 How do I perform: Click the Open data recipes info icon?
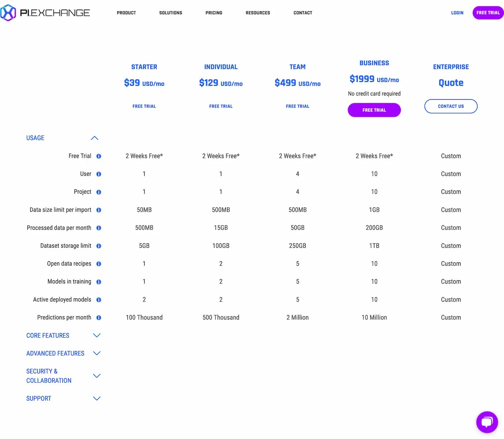[x=99, y=263]
